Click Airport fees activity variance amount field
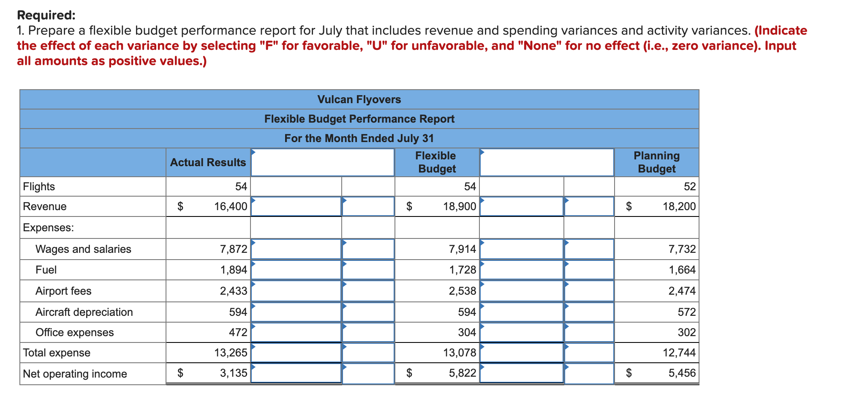 click(522, 291)
